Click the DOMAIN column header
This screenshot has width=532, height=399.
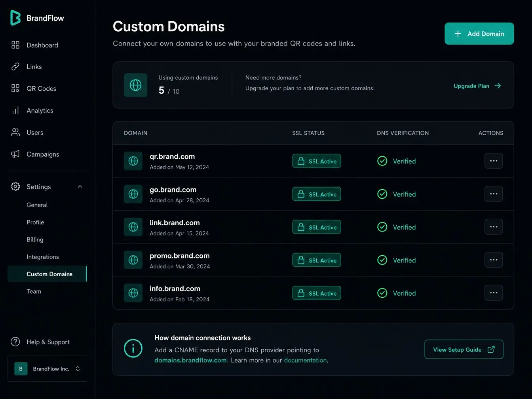coord(135,133)
